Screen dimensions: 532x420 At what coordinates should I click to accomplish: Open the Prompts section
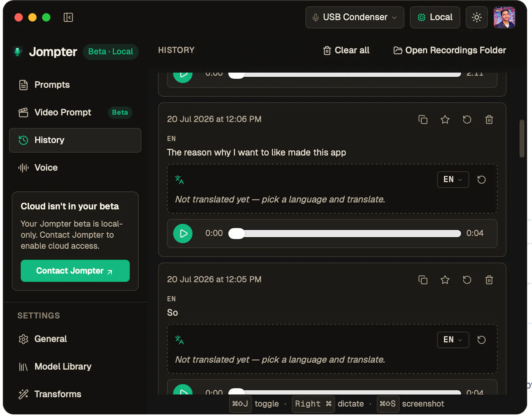point(75,85)
